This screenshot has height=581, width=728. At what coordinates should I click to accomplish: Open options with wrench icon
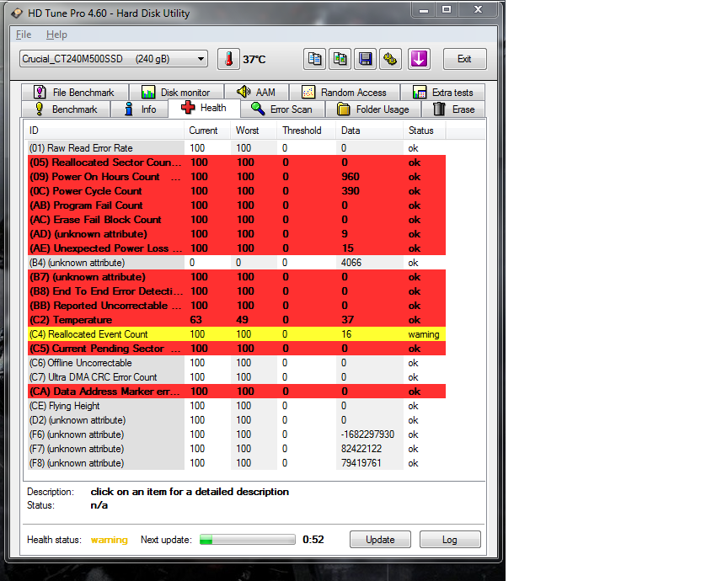click(390, 59)
